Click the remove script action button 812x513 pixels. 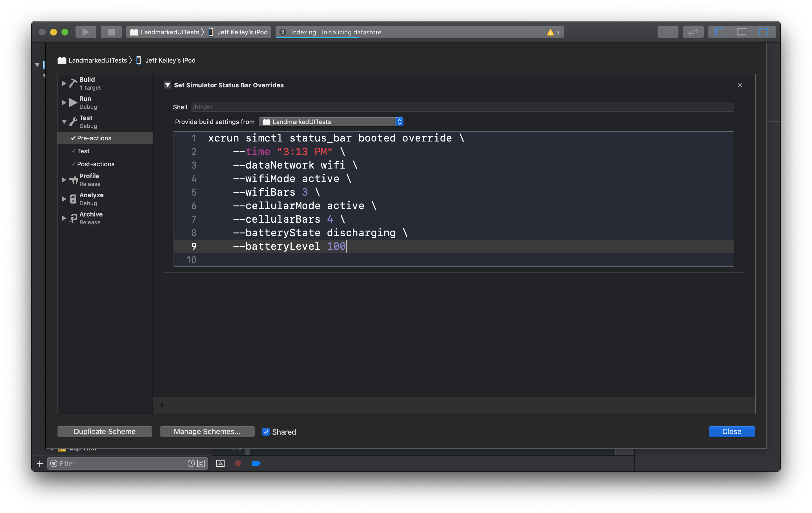point(177,405)
